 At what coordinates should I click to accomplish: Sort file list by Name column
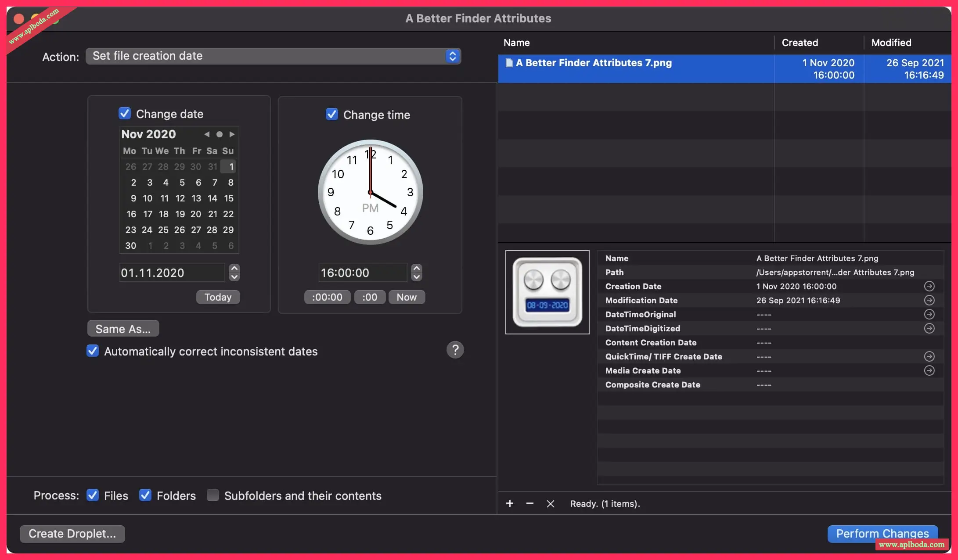517,43
